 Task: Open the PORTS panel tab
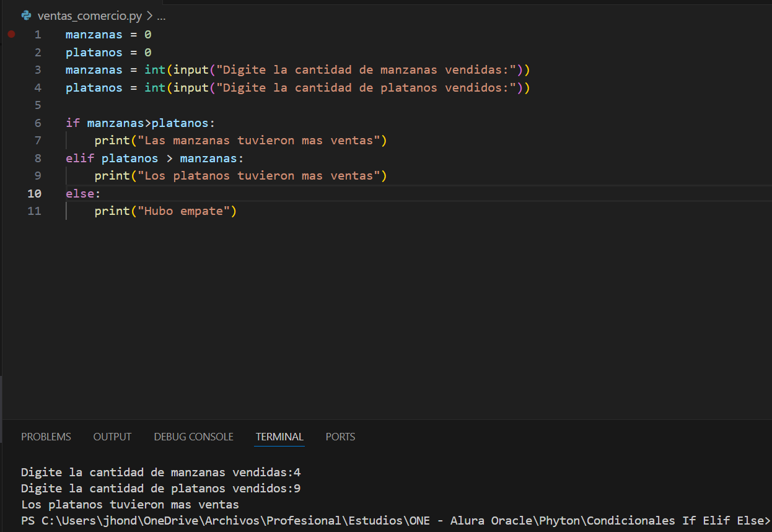click(340, 437)
